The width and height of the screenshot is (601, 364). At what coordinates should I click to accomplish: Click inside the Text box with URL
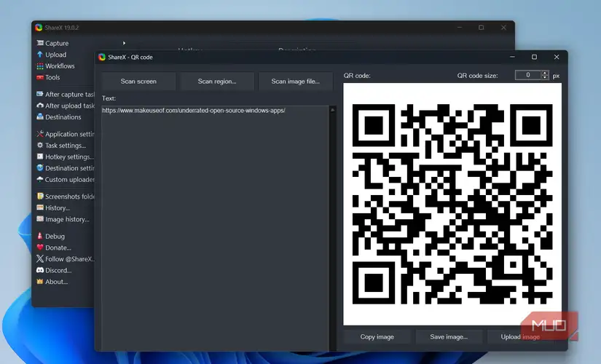point(215,228)
